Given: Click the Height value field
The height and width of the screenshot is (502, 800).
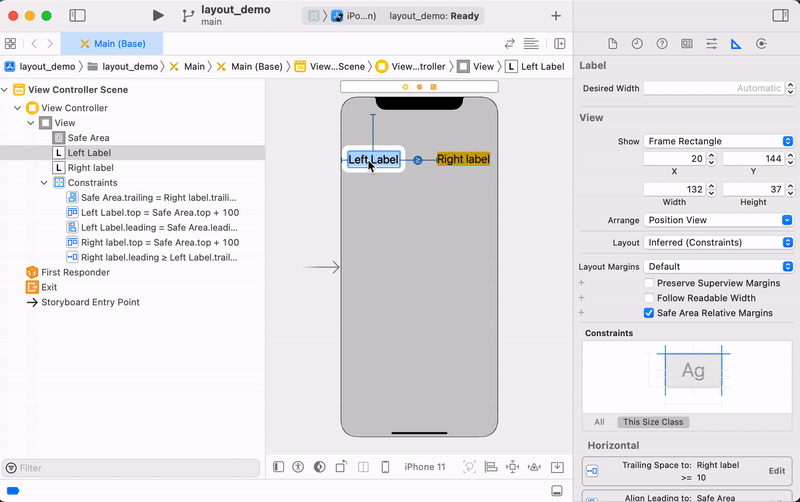Looking at the screenshot, I should [x=754, y=189].
